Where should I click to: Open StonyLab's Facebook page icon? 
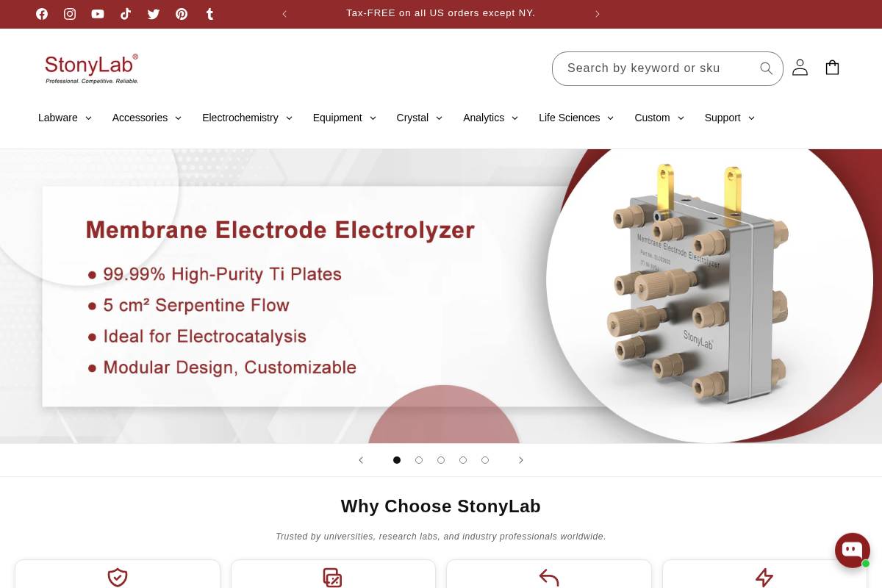click(42, 14)
